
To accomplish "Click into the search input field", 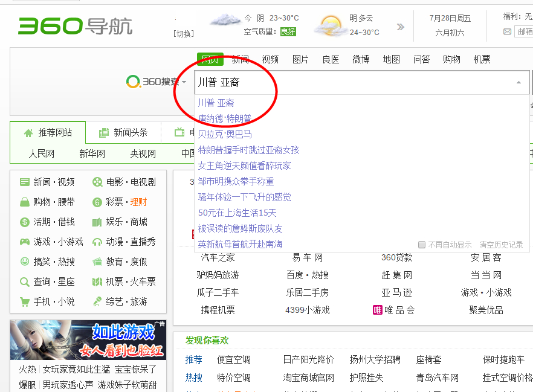I will pos(362,82).
